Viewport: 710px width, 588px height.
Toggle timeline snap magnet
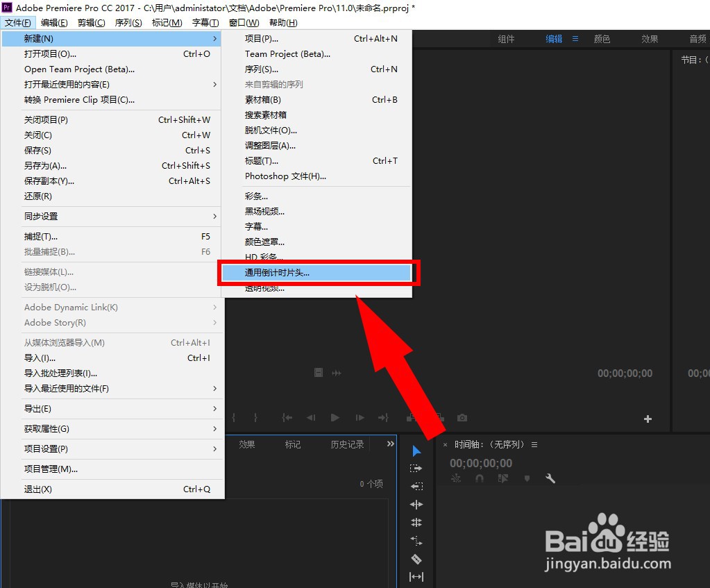480,478
